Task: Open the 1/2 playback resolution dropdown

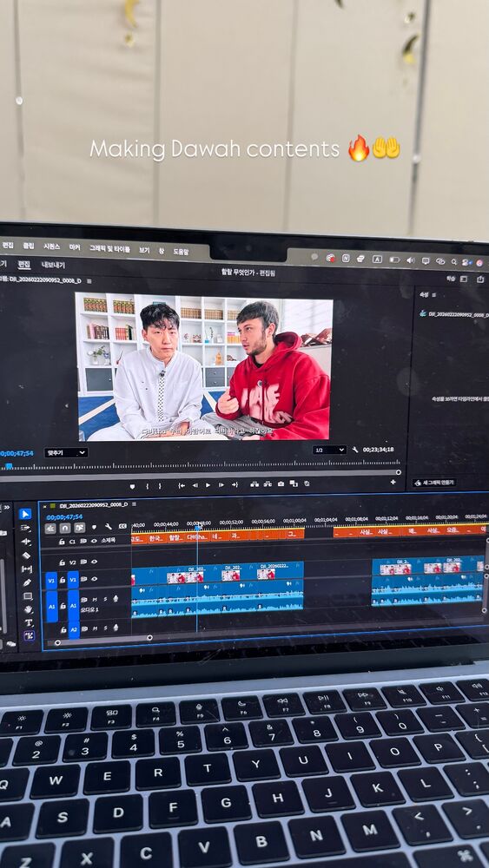Action: 329,450
